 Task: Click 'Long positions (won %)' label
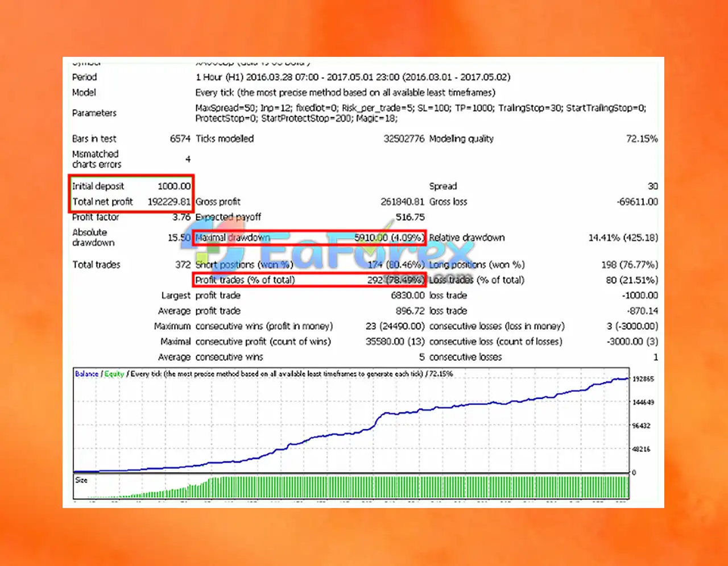(477, 264)
